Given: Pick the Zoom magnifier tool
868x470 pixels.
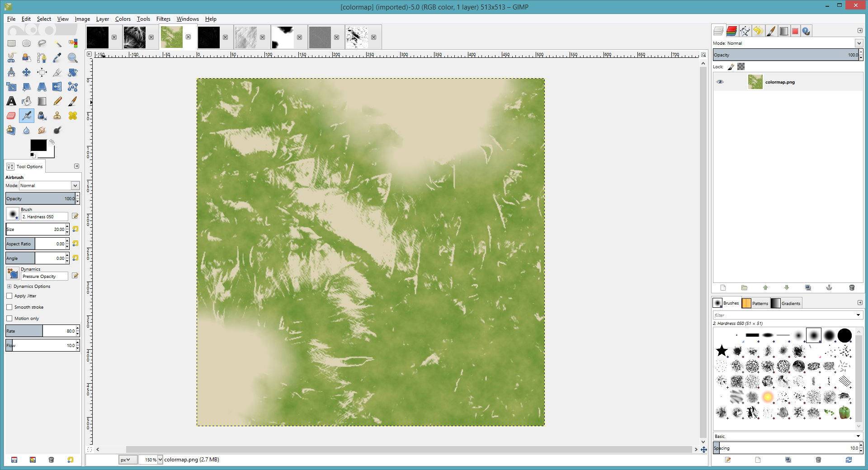Looking at the screenshot, I should point(72,58).
